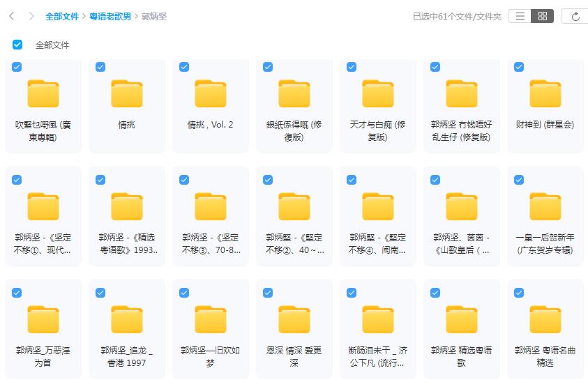Image resolution: width=588 pixels, height=382 pixels.
Task: Open the 情挑, Vol. 2 folder icon
Action: [x=211, y=93]
